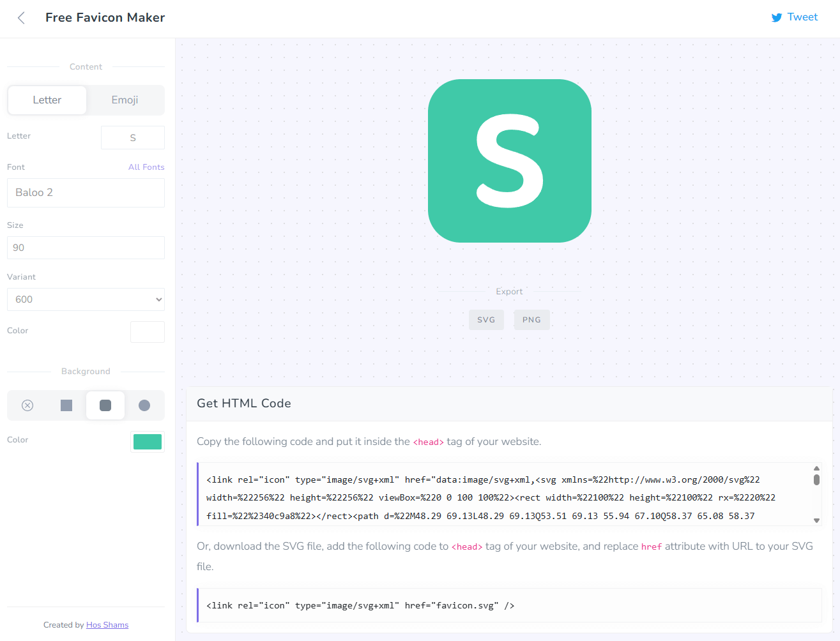Screen dimensions: 840x641
Task: Click the Letter input field
Action: (x=133, y=138)
